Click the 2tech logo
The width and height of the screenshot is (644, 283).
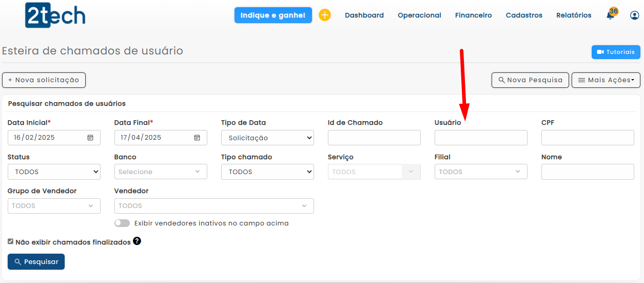pos(55,15)
